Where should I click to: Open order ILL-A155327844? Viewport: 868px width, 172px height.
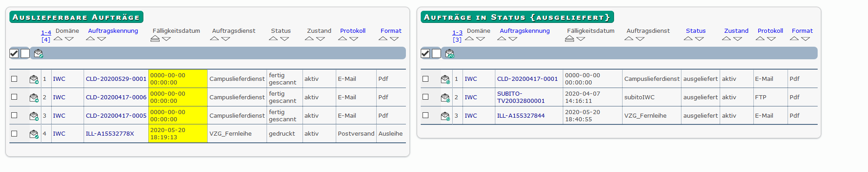click(521, 115)
